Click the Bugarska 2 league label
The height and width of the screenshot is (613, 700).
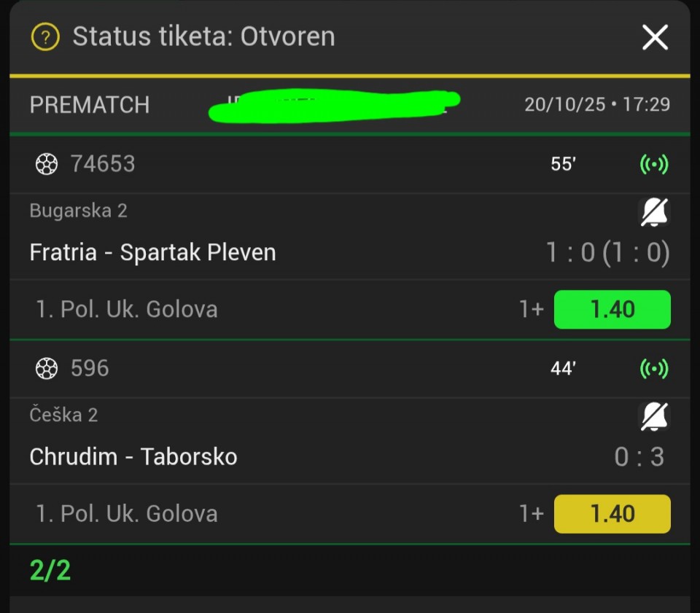78,211
